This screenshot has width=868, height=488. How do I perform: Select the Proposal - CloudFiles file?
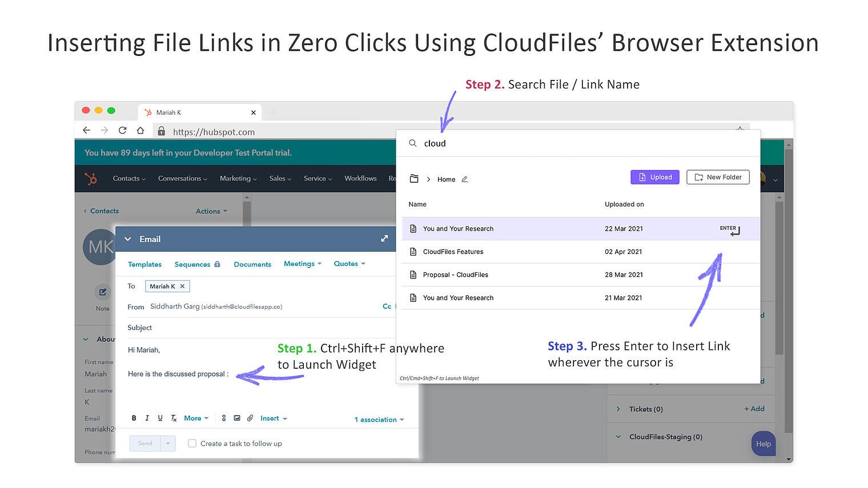click(x=456, y=275)
